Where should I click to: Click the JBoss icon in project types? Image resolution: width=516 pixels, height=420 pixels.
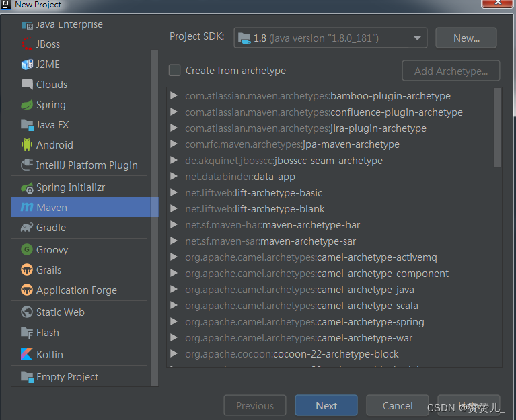pyautogui.click(x=27, y=44)
